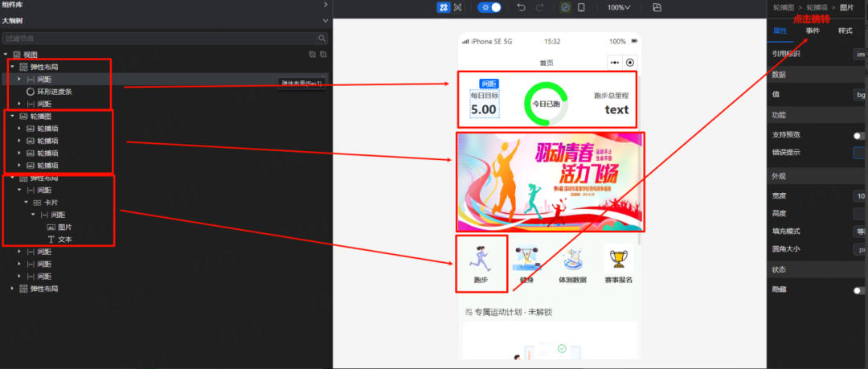Click the 轮播项 breadcrumb
The height and width of the screenshot is (369, 868).
[x=817, y=7]
